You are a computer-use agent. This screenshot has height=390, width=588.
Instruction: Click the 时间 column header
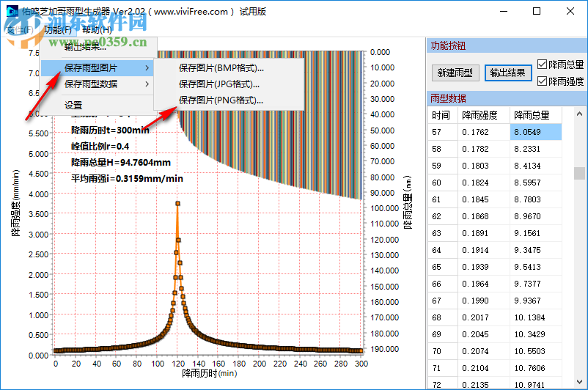(x=443, y=115)
